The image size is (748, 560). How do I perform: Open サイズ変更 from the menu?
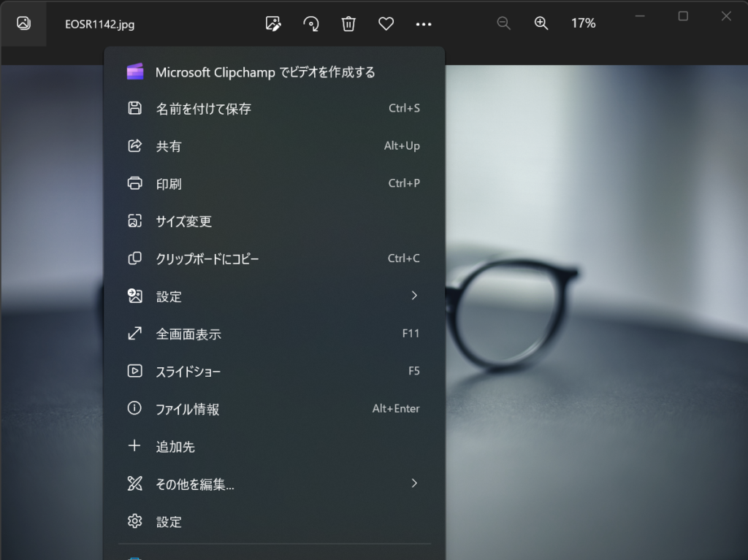[275, 220]
